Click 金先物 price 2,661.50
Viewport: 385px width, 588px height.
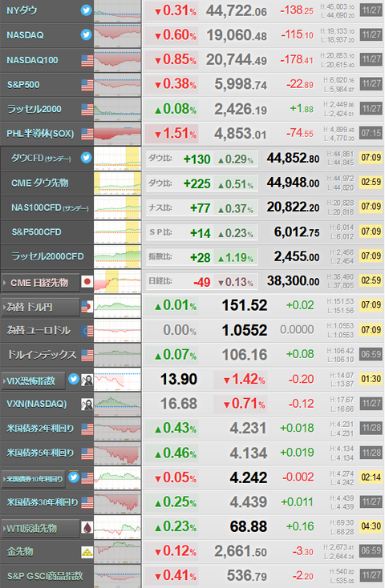[241, 551]
